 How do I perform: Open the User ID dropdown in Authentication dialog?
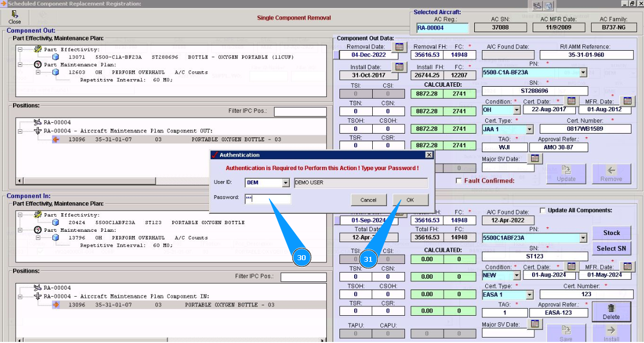point(285,183)
